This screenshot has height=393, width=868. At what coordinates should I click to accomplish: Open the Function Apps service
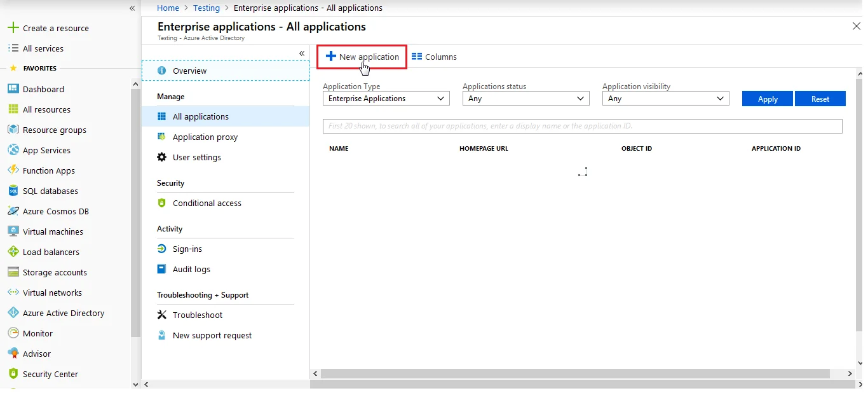[13, 170]
